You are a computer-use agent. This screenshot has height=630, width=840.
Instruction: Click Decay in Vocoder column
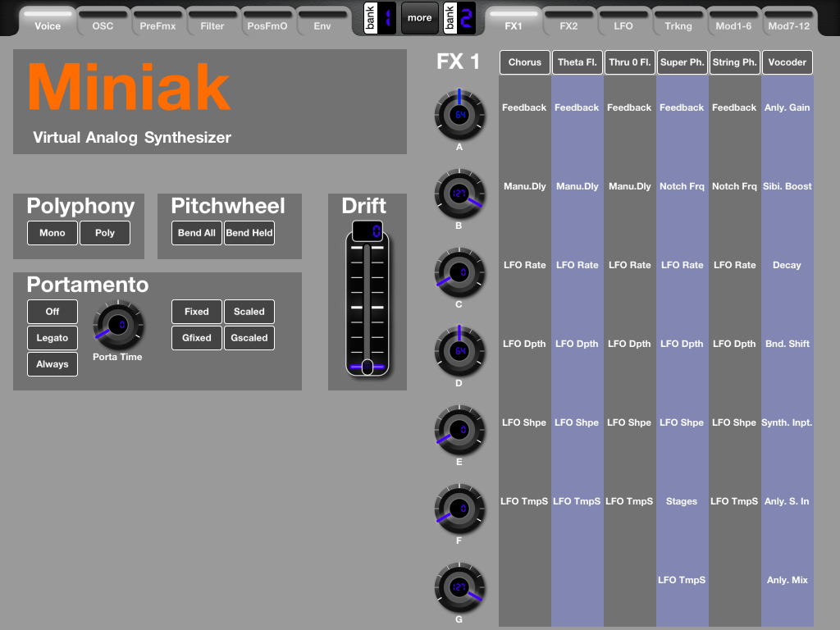pos(787,265)
